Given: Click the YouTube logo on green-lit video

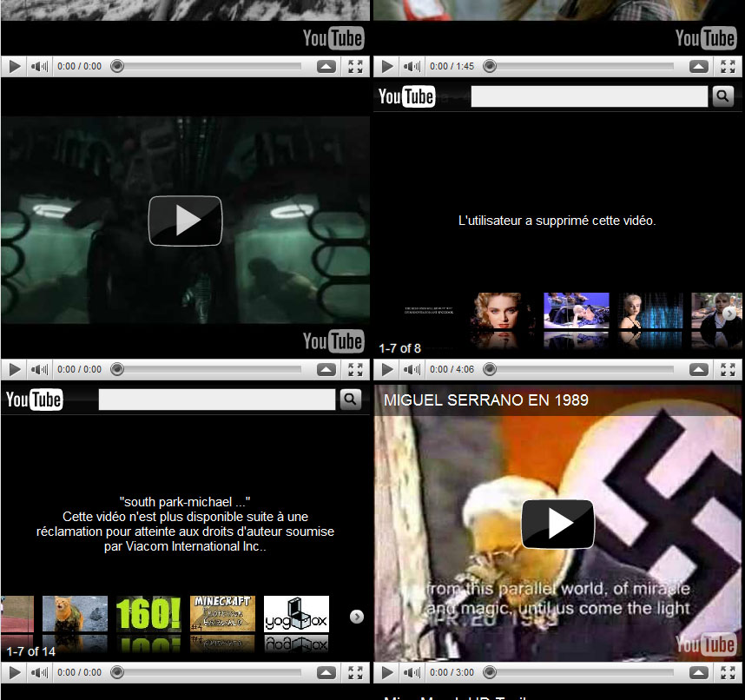Looking at the screenshot, I should tap(333, 341).
